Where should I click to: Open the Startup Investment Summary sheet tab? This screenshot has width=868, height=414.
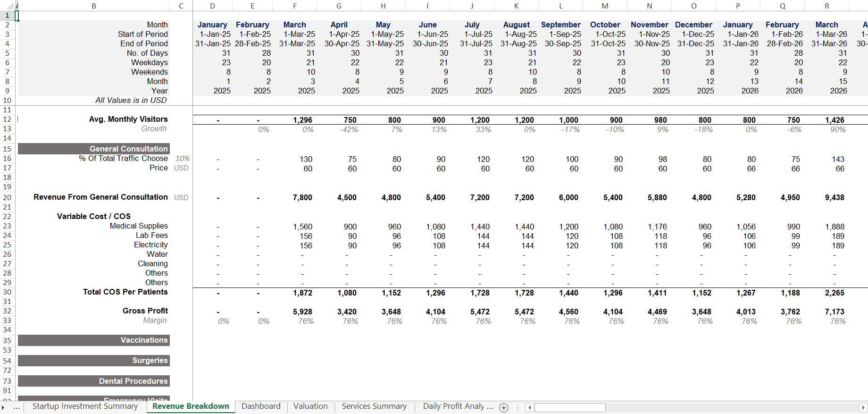tap(85, 406)
